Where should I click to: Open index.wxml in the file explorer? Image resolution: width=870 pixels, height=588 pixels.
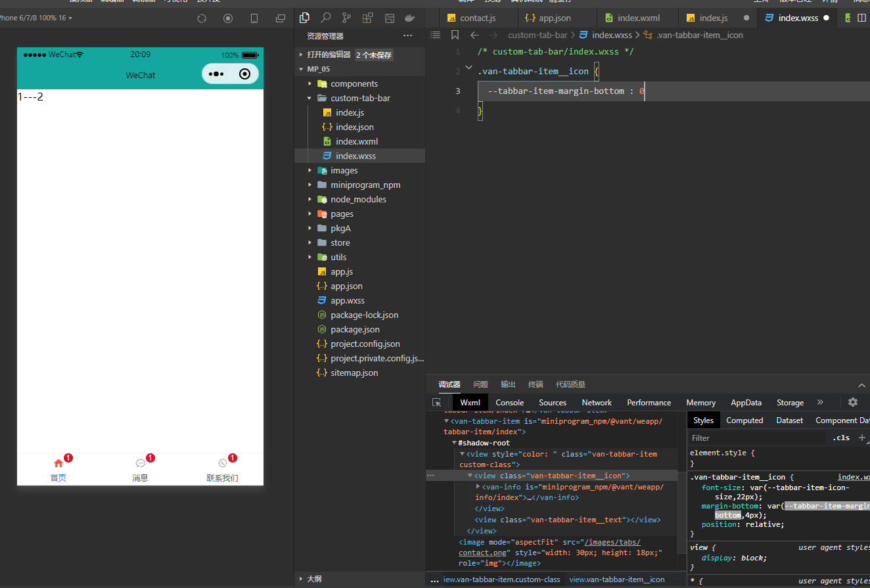point(357,141)
